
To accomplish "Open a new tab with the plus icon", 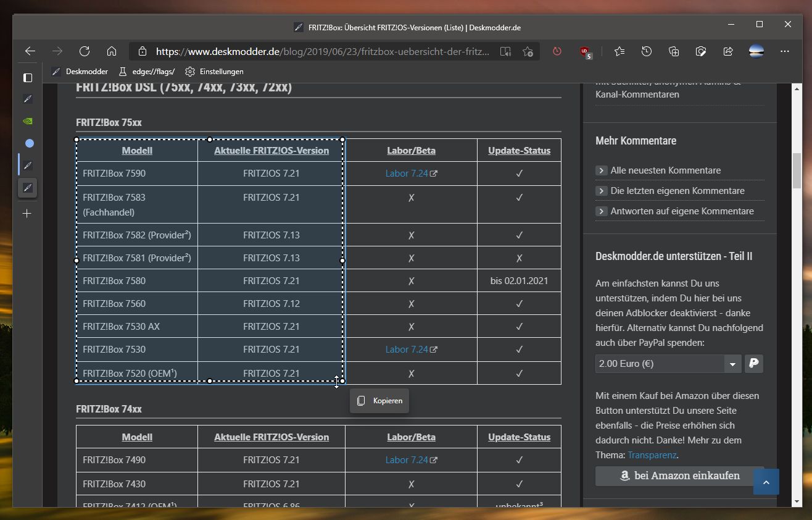I will click(27, 214).
